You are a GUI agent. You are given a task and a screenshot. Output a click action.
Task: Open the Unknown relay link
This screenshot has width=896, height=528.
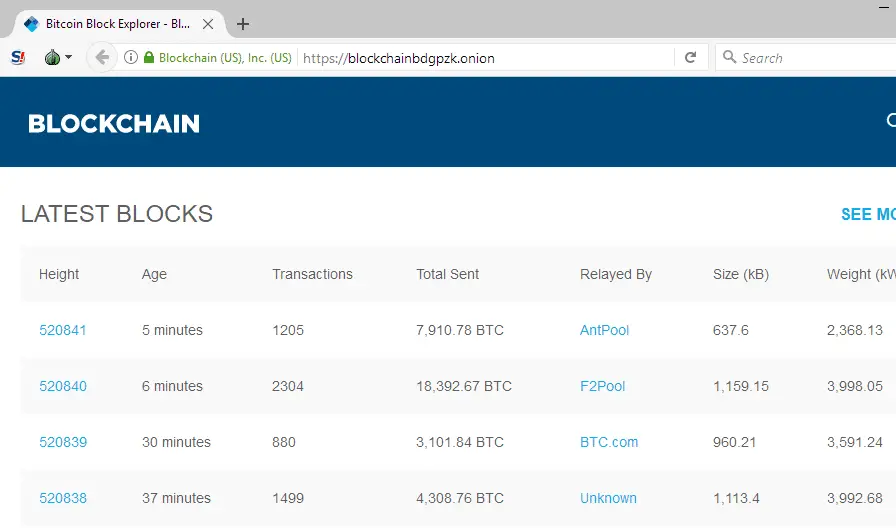click(609, 498)
